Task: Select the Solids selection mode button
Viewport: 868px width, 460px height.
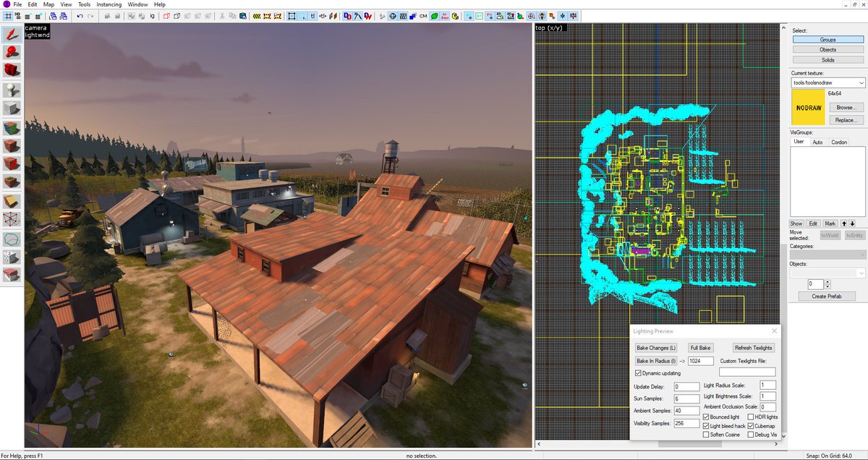Action: pos(827,60)
